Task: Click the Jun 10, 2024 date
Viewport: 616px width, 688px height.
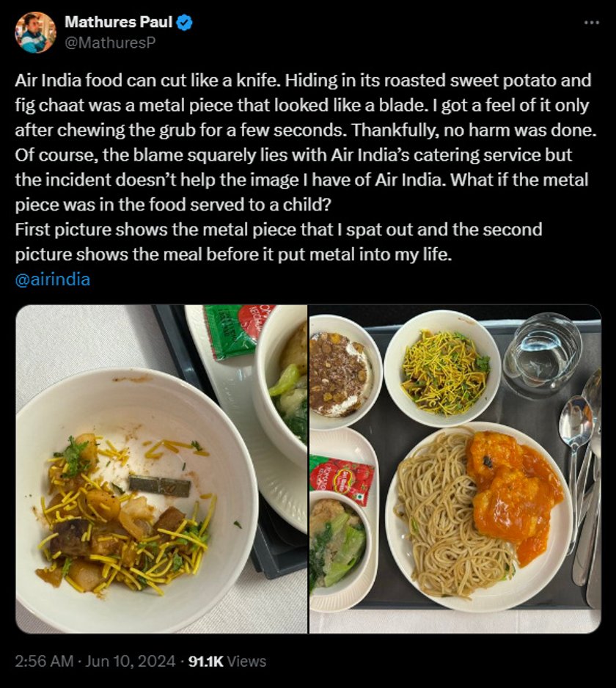Action: coord(131,662)
